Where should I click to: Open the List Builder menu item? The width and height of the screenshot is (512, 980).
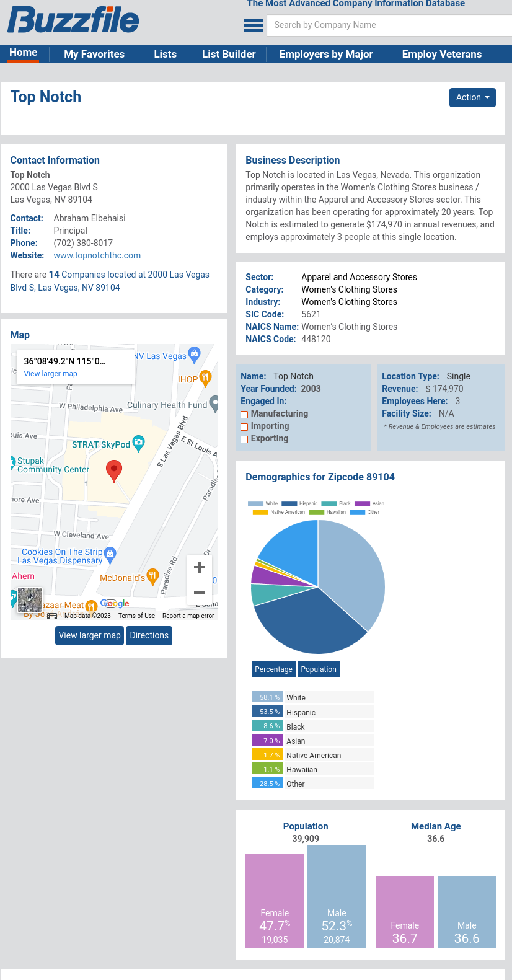point(229,54)
